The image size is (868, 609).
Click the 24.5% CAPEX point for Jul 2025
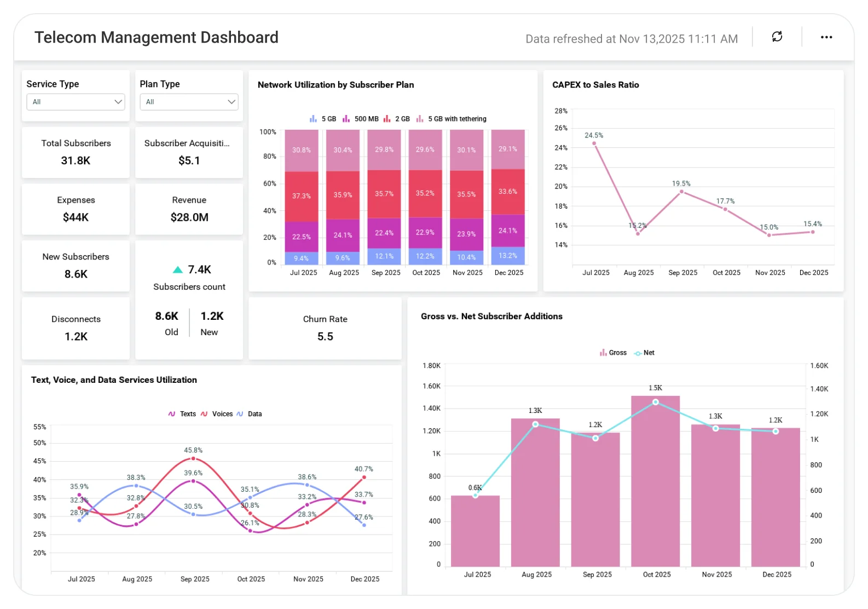(594, 143)
